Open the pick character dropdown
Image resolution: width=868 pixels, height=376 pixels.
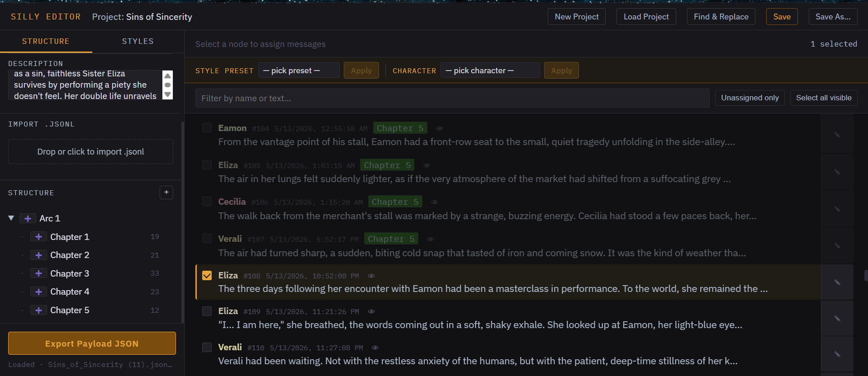coord(490,70)
